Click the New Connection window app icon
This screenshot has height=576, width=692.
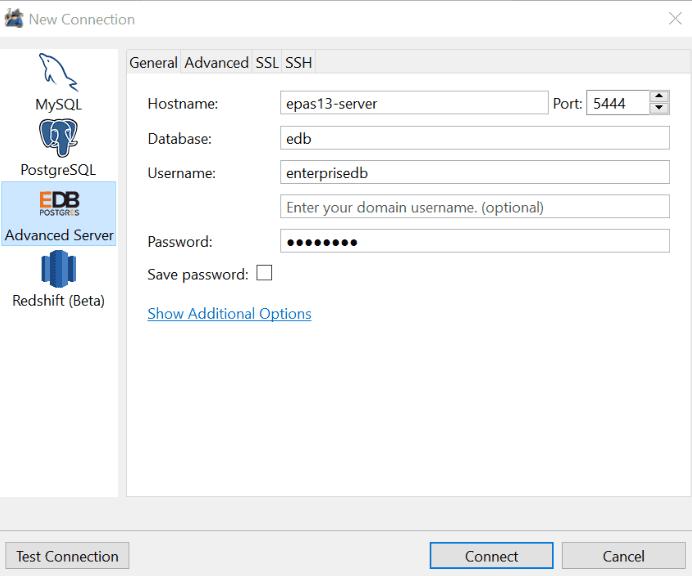click(x=14, y=18)
